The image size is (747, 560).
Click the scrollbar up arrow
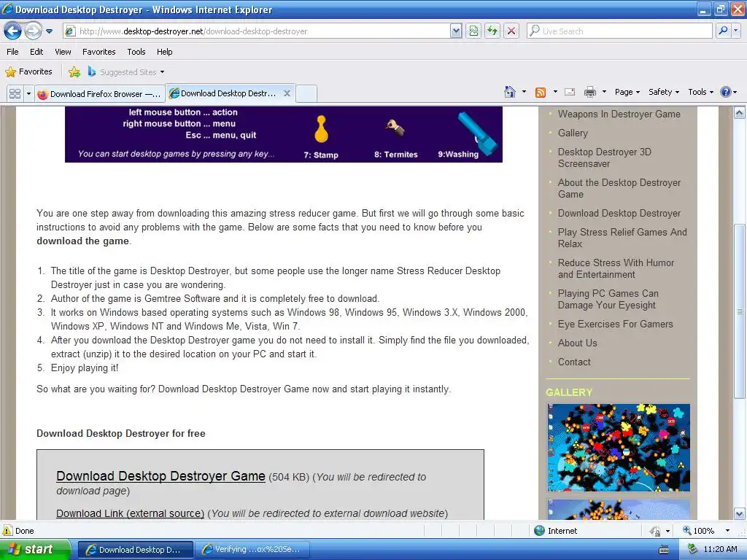tap(740, 113)
